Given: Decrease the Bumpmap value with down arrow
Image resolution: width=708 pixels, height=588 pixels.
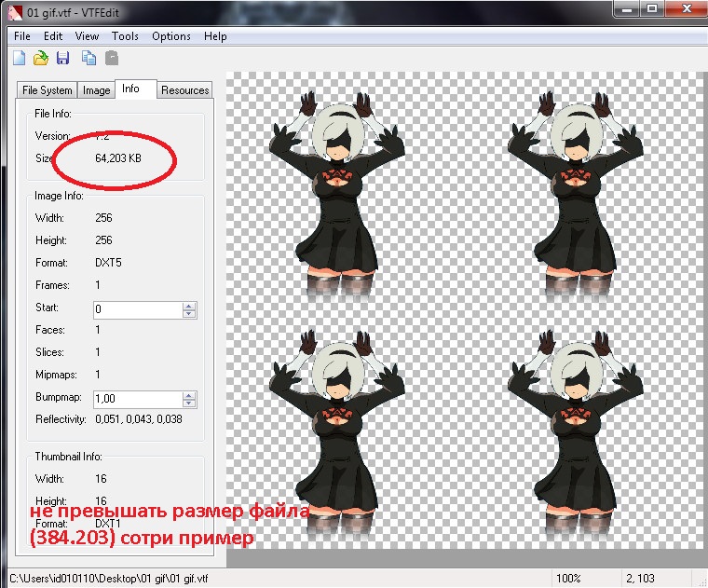Looking at the screenshot, I should click(189, 403).
